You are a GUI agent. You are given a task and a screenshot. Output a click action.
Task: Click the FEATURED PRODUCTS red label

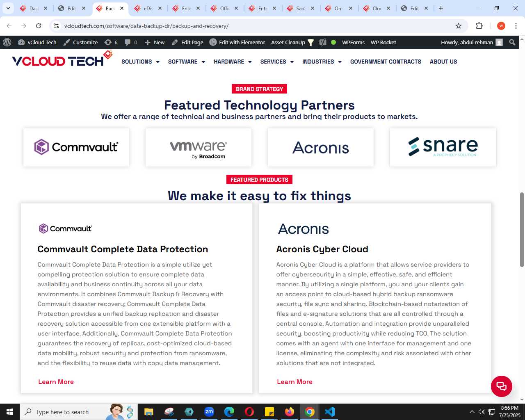tap(259, 180)
